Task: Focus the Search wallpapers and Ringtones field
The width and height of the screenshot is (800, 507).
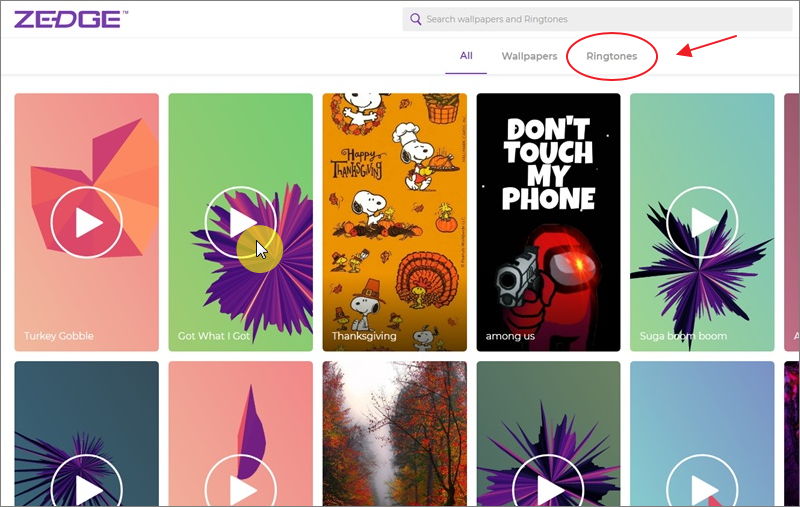Action: click(597, 19)
